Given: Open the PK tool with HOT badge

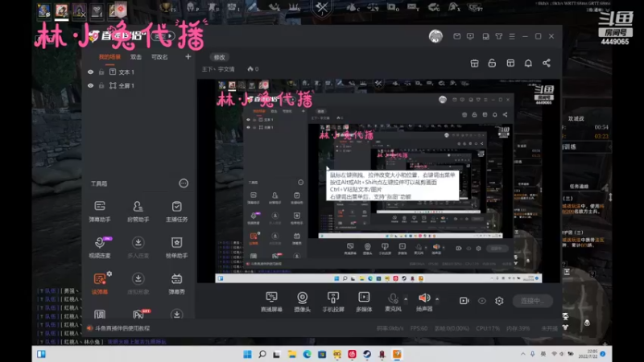Looking at the screenshot, I should 138,315.
